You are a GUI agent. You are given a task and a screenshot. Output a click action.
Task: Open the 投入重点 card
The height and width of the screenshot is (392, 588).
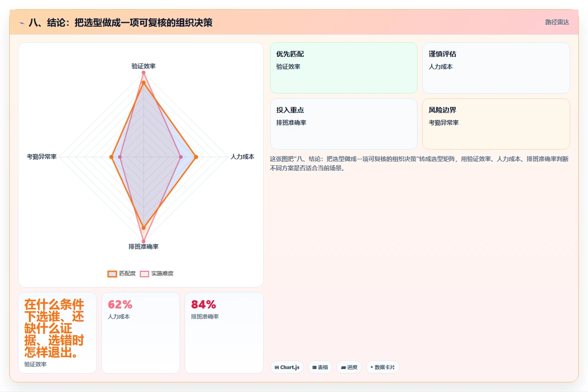click(x=344, y=124)
